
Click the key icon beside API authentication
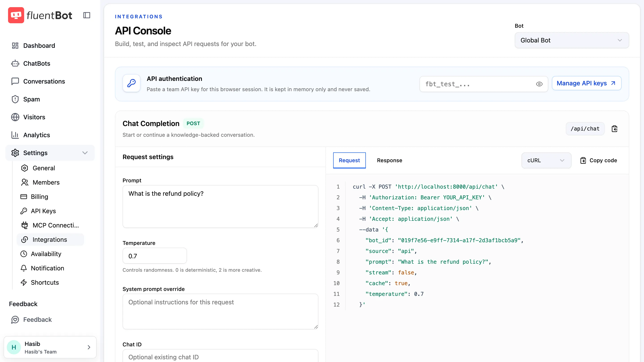(131, 83)
